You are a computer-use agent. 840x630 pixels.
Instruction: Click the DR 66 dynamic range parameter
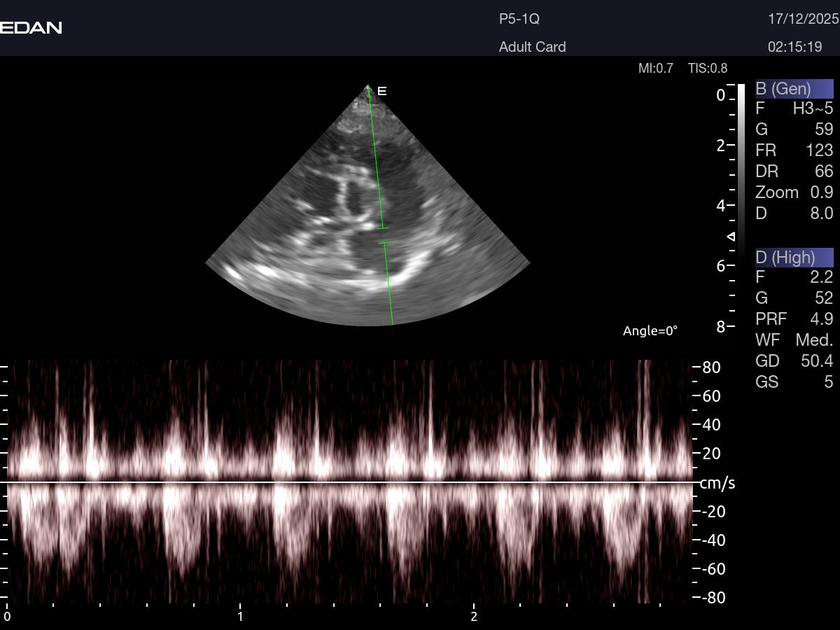(x=794, y=171)
